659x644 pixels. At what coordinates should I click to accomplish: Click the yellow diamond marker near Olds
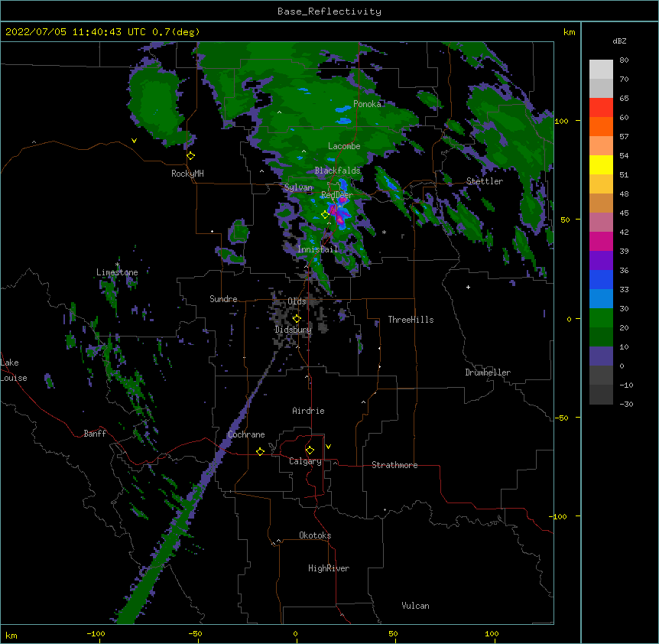[297, 319]
